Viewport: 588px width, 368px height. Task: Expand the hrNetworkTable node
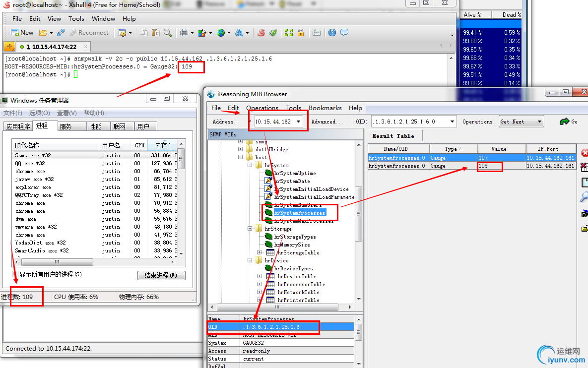coord(259,292)
